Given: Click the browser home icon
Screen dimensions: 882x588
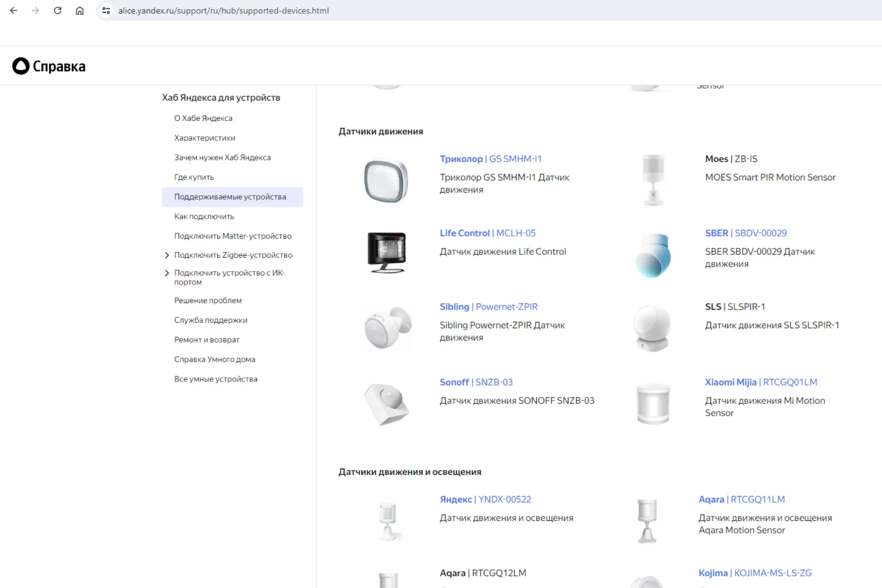Looking at the screenshot, I should (80, 10).
